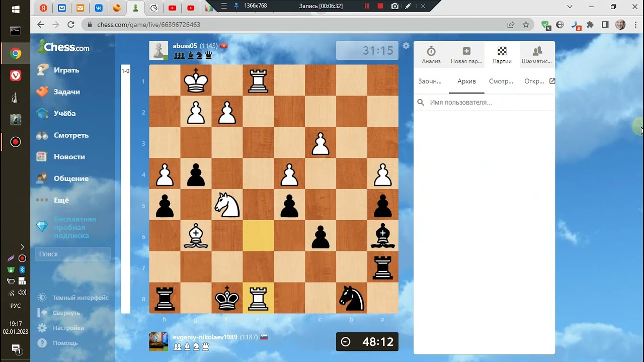The width and height of the screenshot is (644, 362).
Task: Open Помощь (Help) in sidebar
Action: point(58,343)
